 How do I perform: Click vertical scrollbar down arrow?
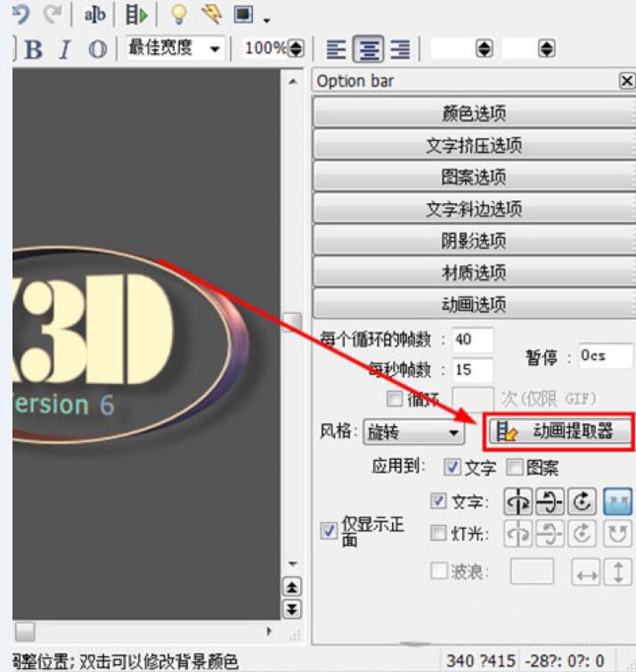pyautogui.click(x=293, y=563)
